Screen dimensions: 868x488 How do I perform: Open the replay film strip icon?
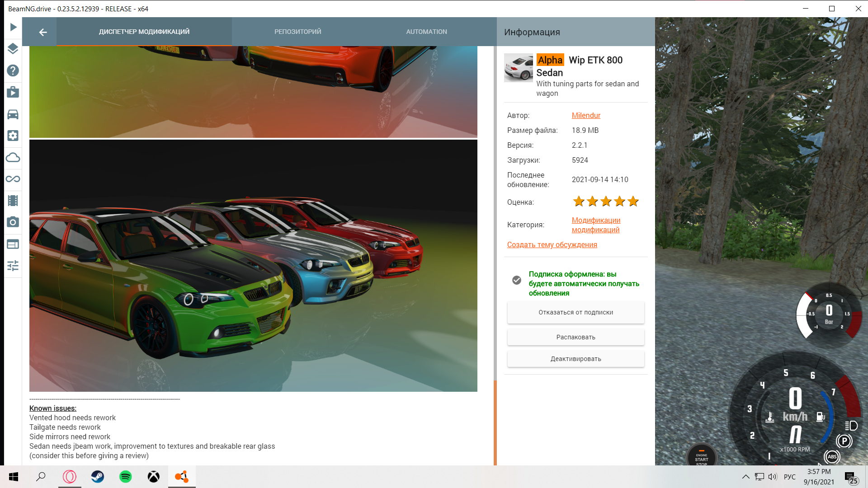coord(13,201)
